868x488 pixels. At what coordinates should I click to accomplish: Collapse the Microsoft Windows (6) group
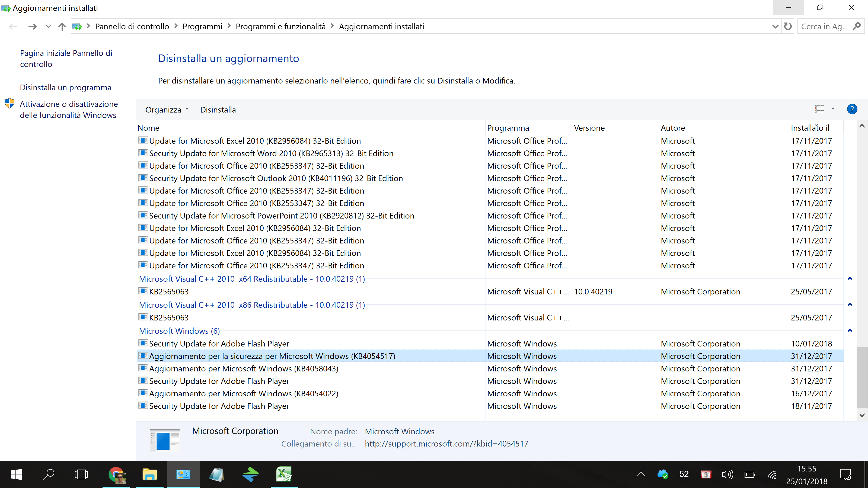[x=850, y=331]
